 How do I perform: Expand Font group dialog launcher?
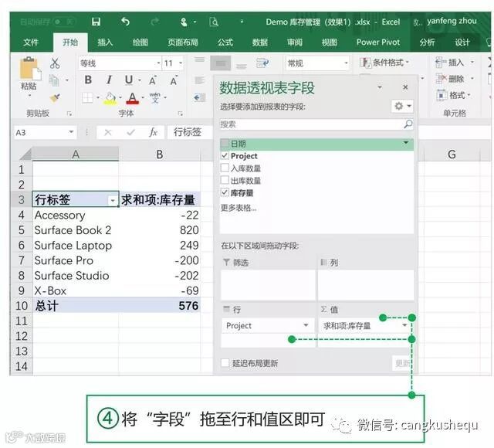(x=180, y=114)
